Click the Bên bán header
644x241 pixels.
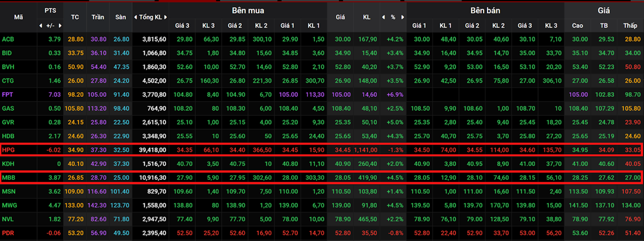(x=484, y=11)
